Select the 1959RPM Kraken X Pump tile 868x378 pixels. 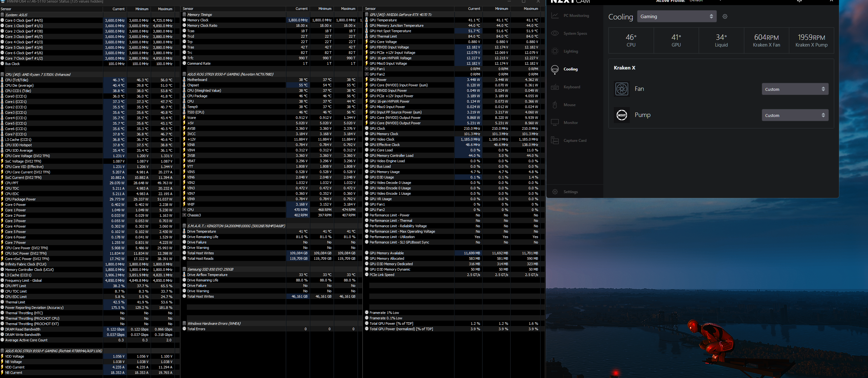click(x=811, y=40)
